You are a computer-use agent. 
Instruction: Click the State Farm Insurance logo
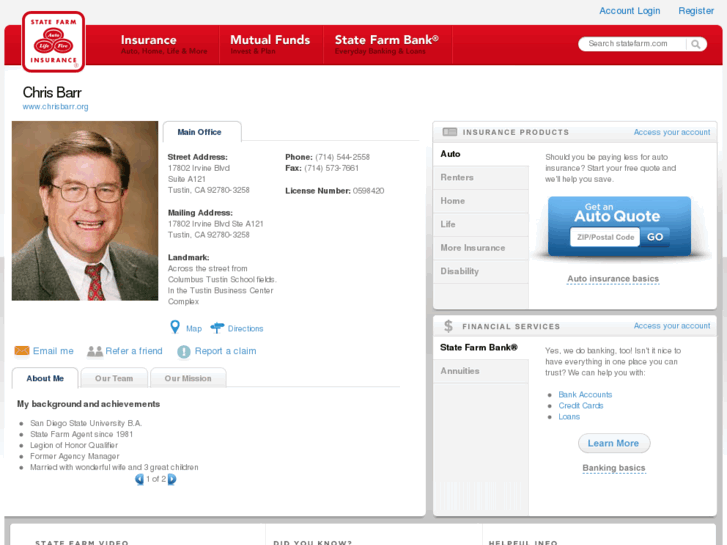point(53,42)
